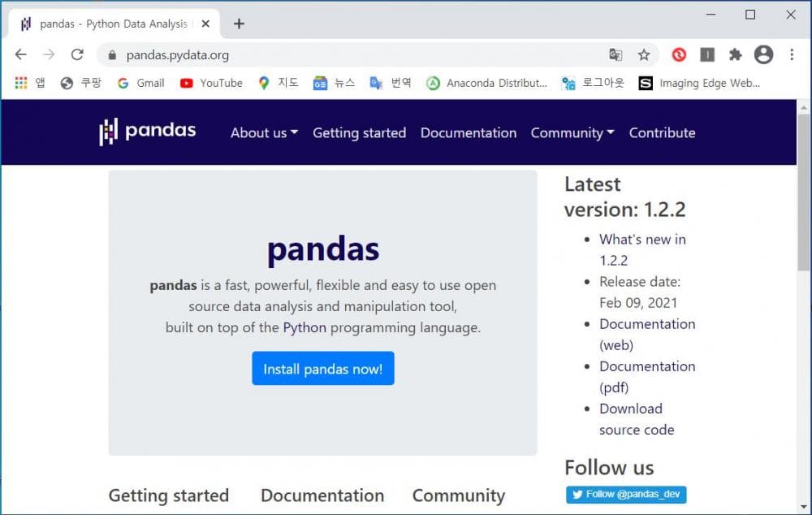Open a new tab with the plus button
This screenshot has width=812, height=515.
(x=239, y=24)
